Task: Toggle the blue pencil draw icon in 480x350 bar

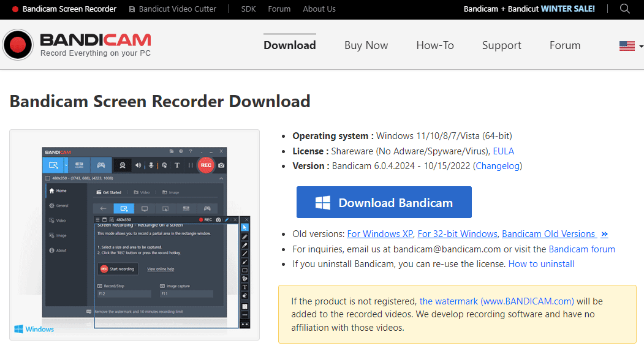Action: click(x=227, y=219)
